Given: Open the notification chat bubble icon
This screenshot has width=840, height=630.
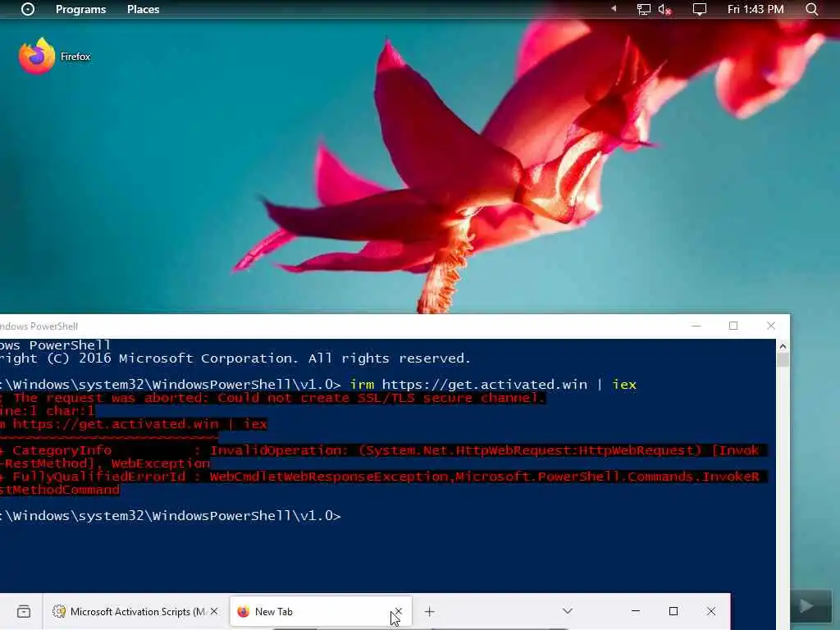Looking at the screenshot, I should (699, 9).
